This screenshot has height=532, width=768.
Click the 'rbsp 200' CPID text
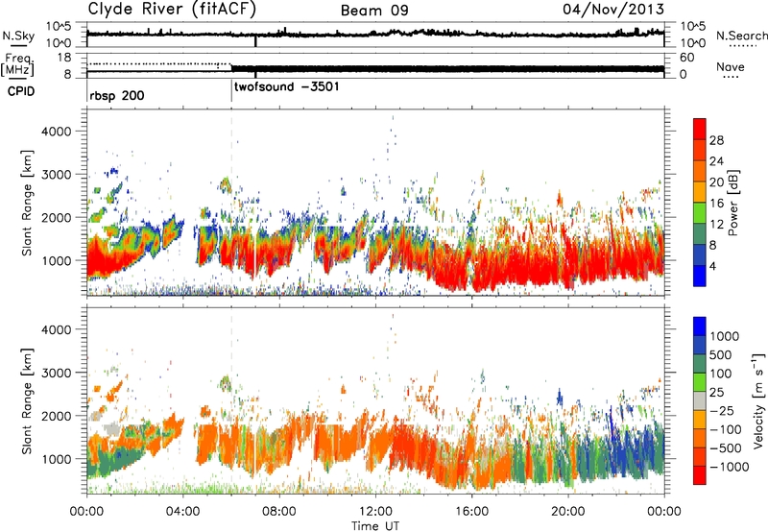click(117, 95)
